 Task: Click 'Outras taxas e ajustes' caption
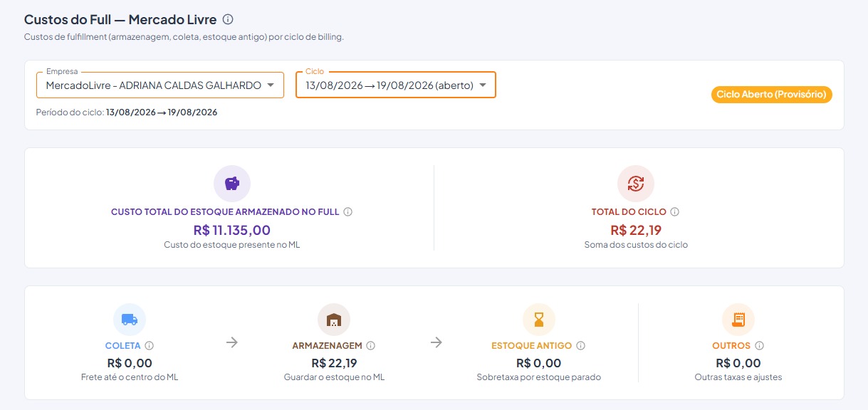pos(738,377)
